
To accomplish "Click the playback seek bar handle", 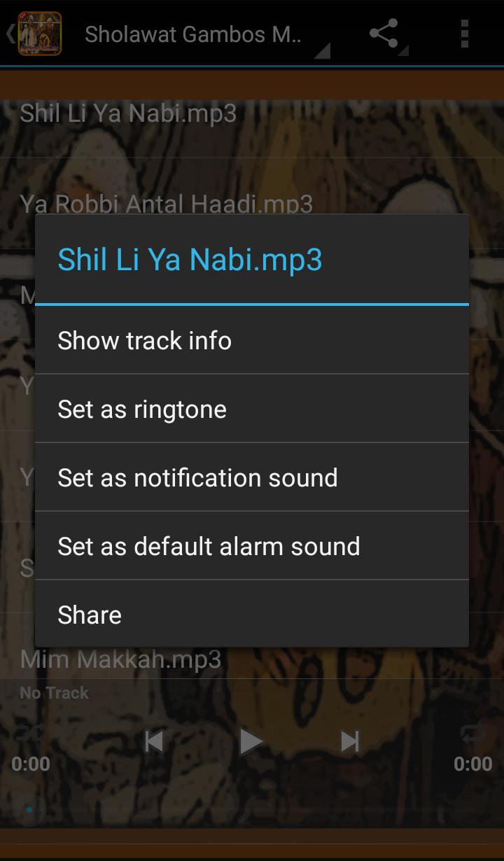I will pyautogui.click(x=29, y=809).
